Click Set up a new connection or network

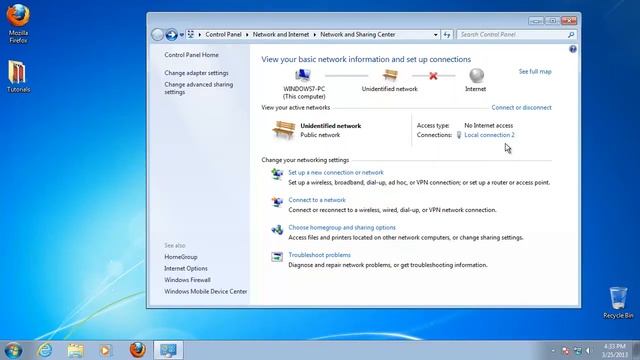tap(336, 172)
